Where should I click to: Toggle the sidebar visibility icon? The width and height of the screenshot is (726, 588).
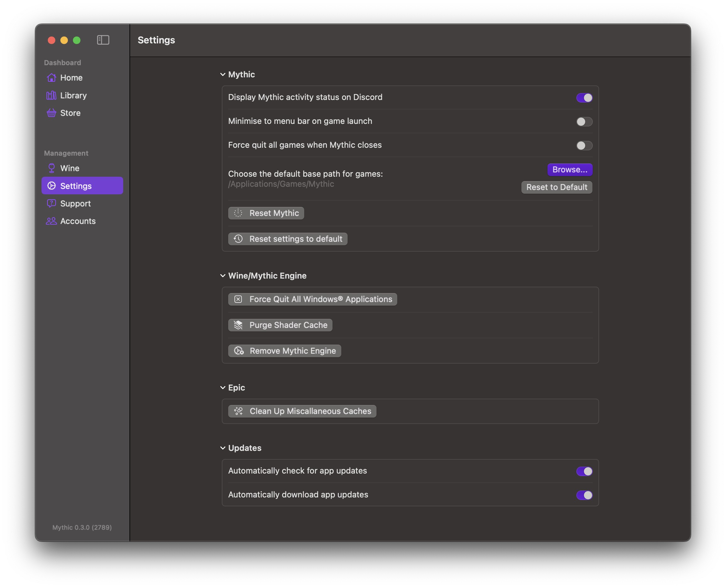tap(103, 40)
